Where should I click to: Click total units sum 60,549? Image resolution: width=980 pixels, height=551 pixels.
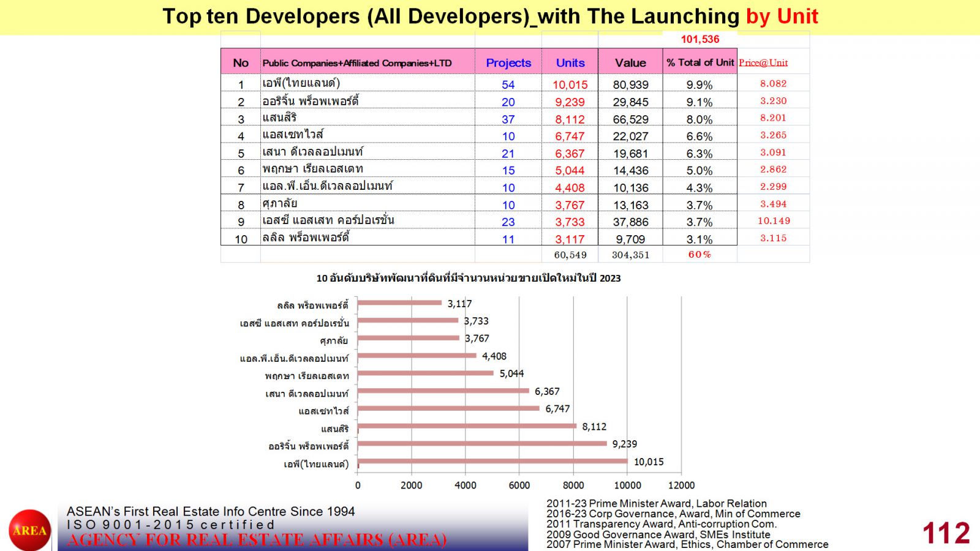[570, 255]
